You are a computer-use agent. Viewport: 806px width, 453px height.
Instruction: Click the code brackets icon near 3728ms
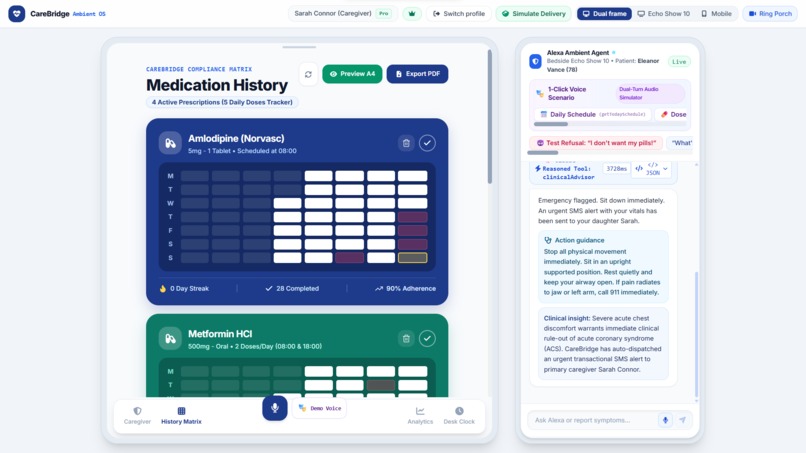click(x=639, y=169)
